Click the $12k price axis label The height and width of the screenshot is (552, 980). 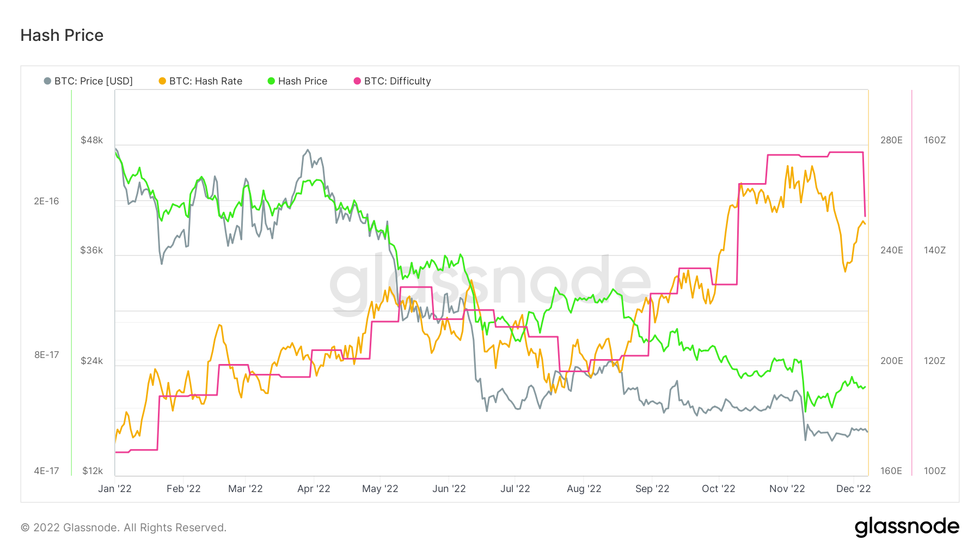(93, 471)
